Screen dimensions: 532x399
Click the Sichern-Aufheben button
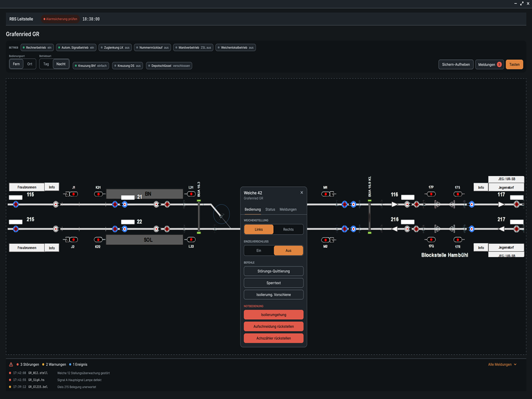coord(456,64)
